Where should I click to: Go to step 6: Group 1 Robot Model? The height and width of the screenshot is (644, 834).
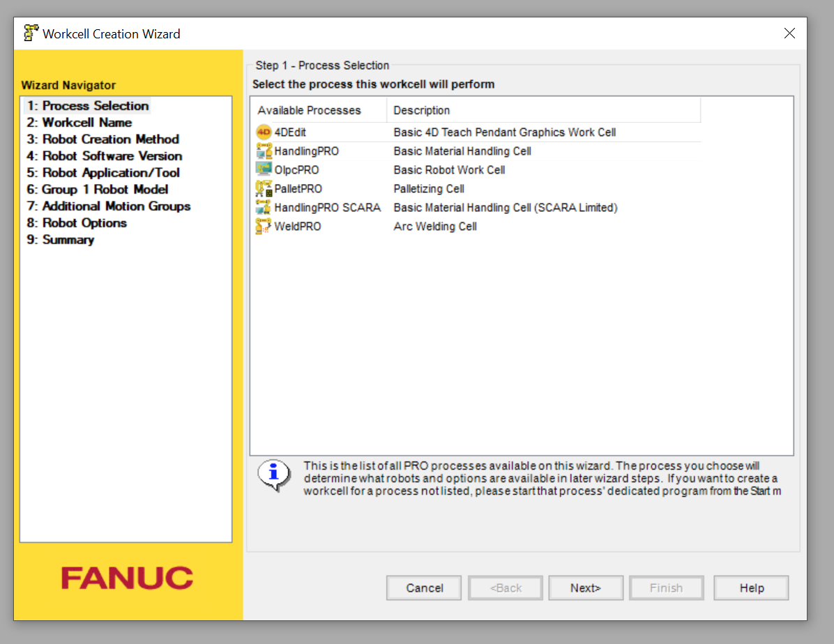point(98,190)
